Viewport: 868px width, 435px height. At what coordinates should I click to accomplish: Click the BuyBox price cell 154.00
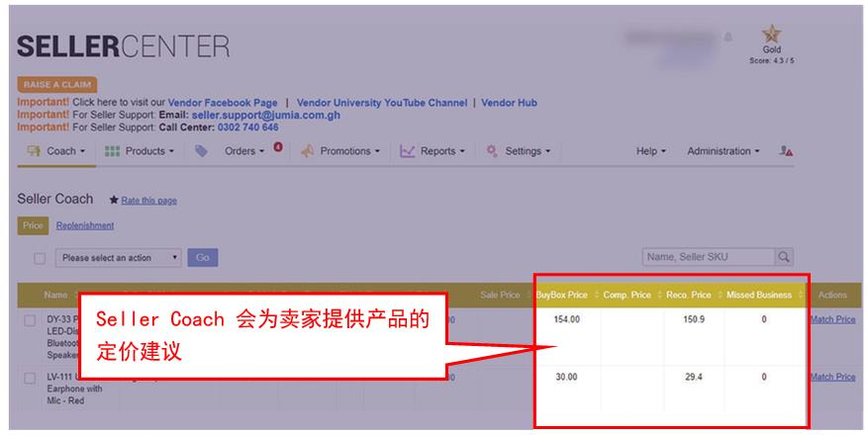566,319
